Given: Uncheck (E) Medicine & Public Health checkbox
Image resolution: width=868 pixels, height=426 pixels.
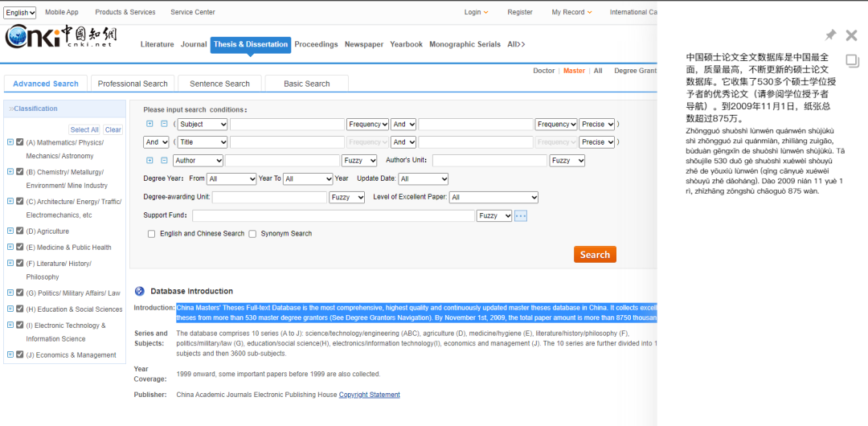Looking at the screenshot, I should coord(20,247).
